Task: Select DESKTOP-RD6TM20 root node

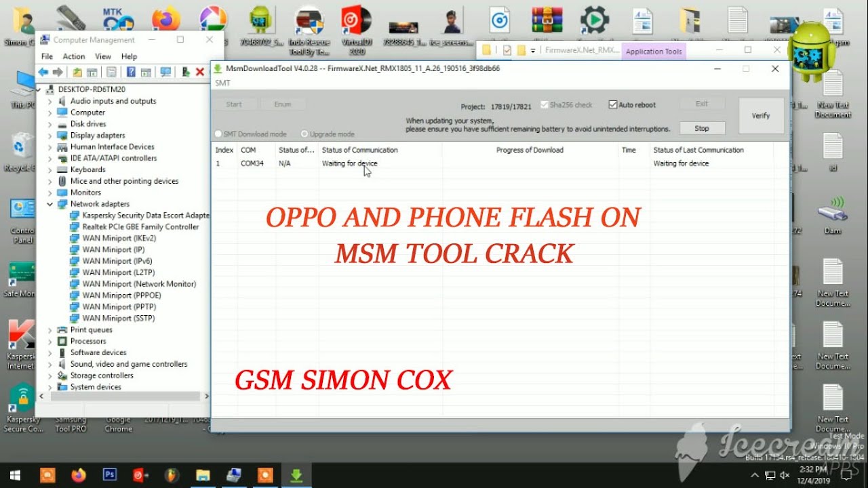Action: pyautogui.click(x=92, y=89)
